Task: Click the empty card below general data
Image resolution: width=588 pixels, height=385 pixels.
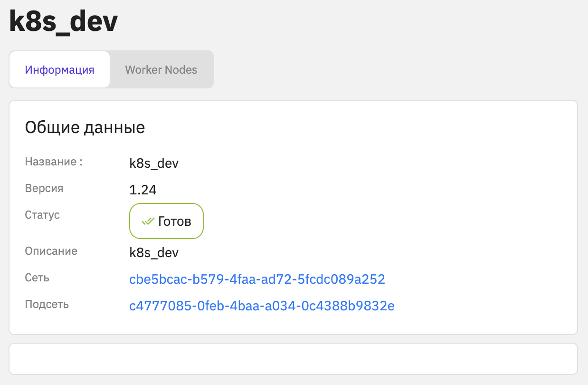Action: click(293, 359)
